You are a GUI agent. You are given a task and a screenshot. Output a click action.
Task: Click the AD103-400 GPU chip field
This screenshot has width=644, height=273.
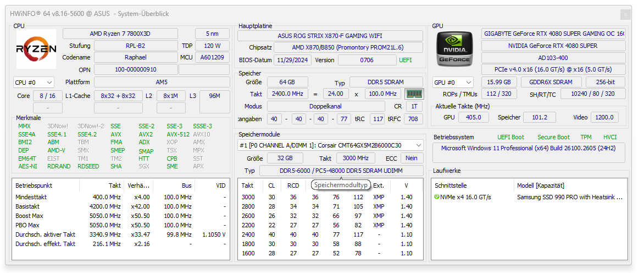coord(554,58)
